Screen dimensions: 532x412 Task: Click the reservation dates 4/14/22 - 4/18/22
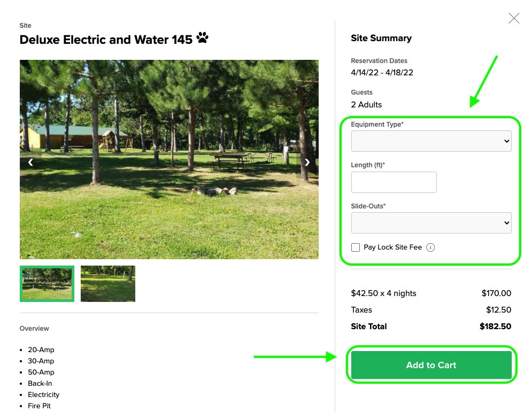[x=382, y=73]
